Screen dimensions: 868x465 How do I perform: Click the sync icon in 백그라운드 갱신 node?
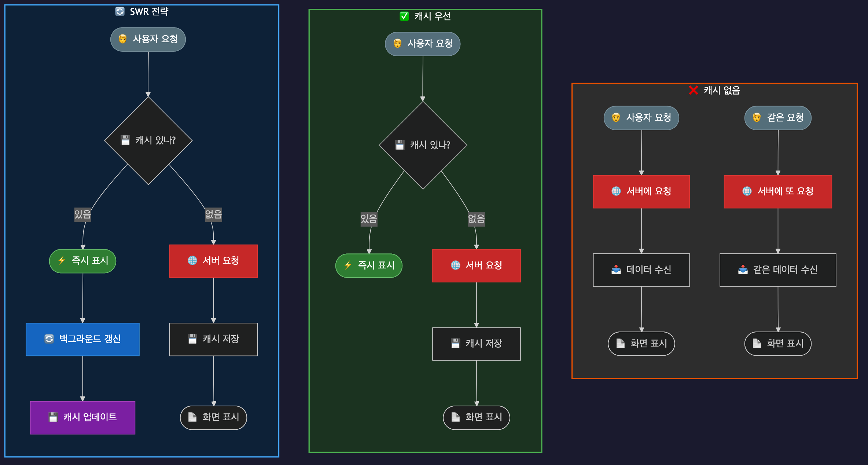coord(49,339)
